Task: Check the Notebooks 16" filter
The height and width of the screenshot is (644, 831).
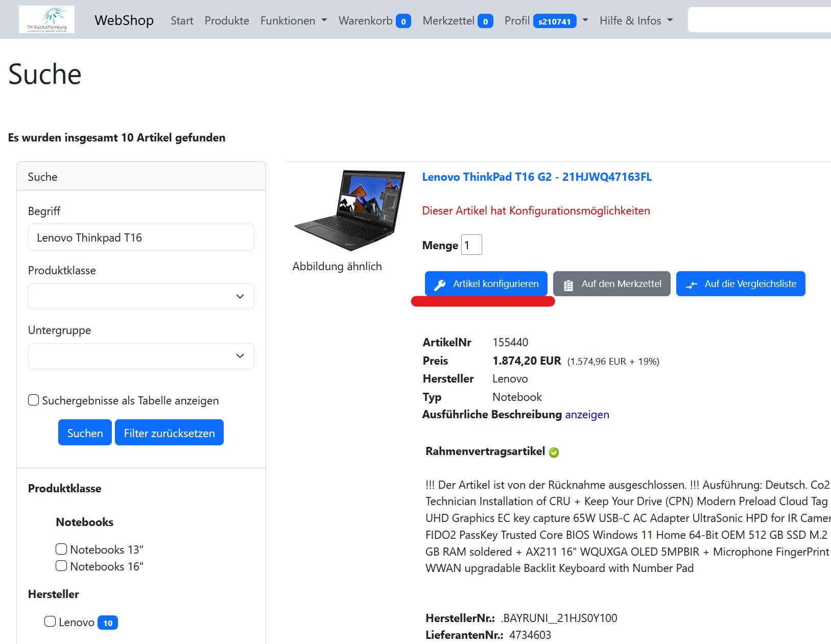Action: pyautogui.click(x=61, y=566)
